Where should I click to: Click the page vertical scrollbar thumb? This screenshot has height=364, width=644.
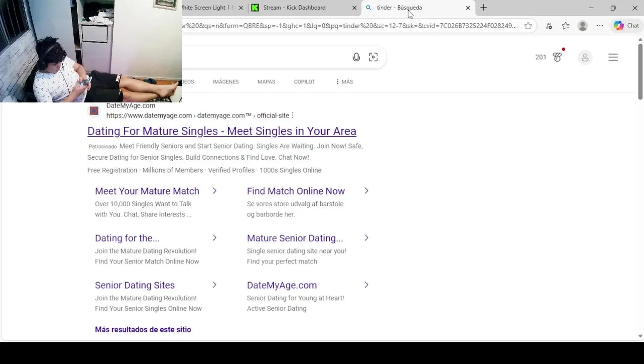point(640,71)
